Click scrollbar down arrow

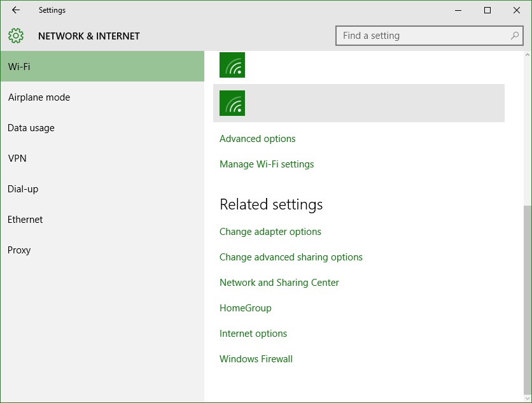[528, 399]
